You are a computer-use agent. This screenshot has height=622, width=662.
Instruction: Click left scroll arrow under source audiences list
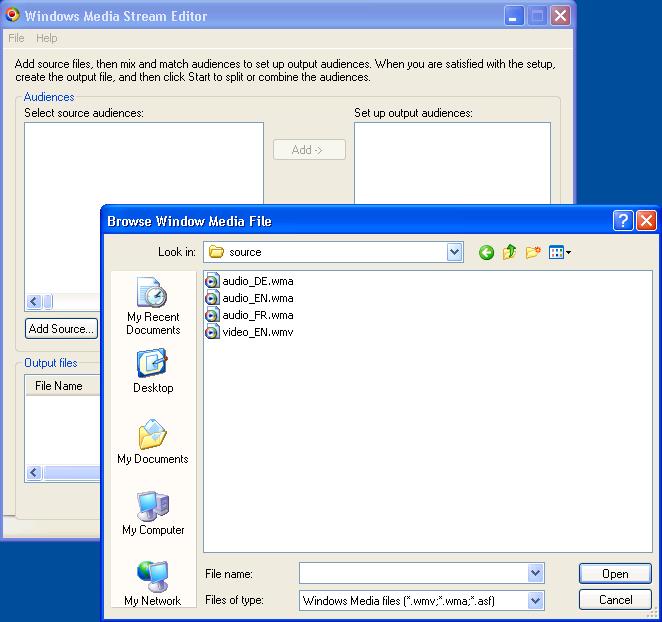(x=34, y=301)
